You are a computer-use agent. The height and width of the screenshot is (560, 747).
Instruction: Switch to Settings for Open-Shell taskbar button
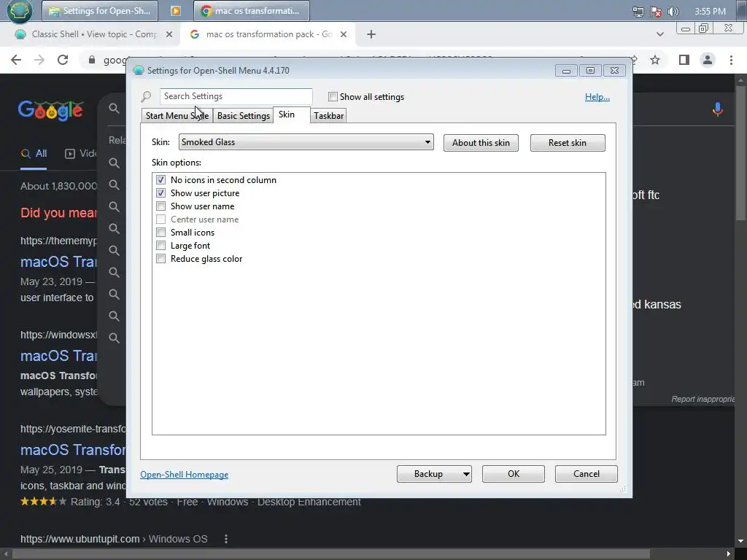tap(99, 11)
